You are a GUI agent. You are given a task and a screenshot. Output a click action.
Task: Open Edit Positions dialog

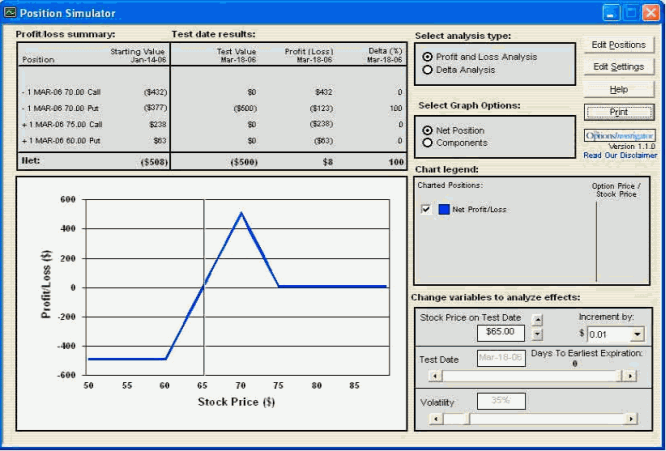pyautogui.click(x=619, y=45)
